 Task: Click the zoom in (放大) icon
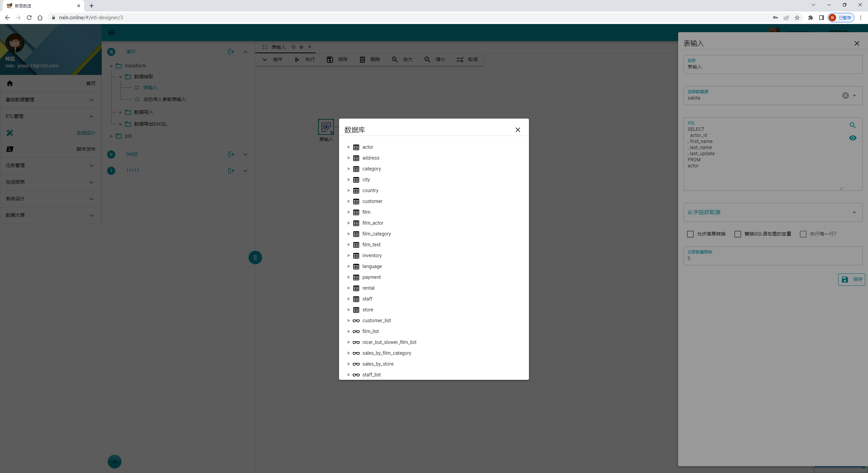tap(395, 60)
